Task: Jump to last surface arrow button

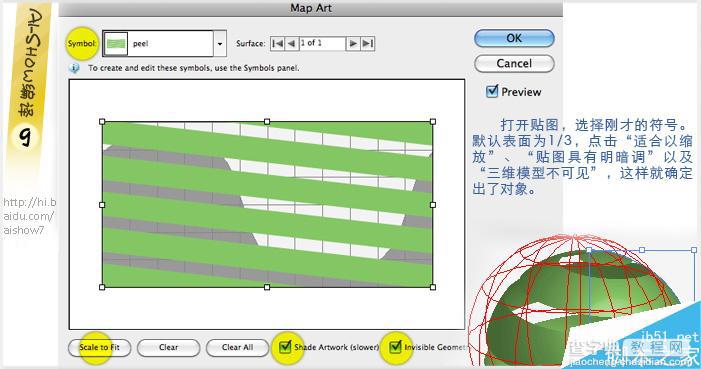Action: click(367, 43)
